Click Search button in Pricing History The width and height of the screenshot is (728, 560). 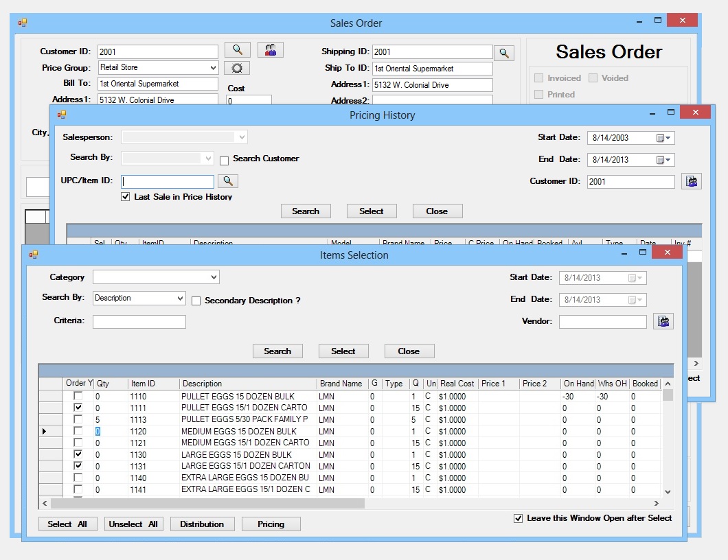pyautogui.click(x=306, y=211)
